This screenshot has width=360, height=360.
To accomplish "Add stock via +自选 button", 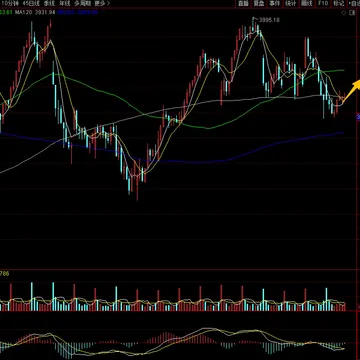I will click(x=354, y=4).
